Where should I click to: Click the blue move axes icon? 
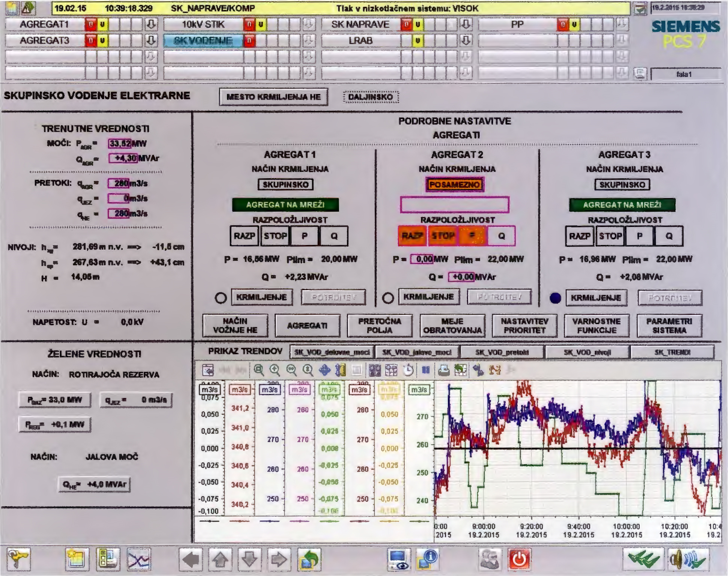324,370
